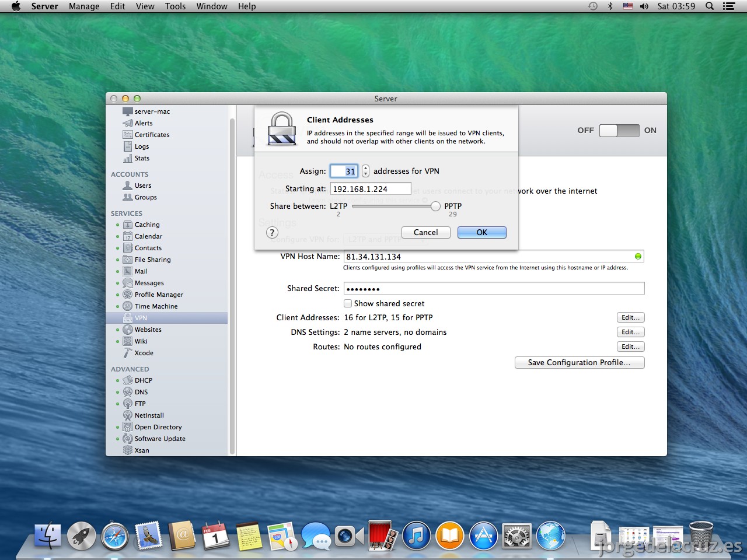Screen dimensions: 747x560
Task: Open the Help menu
Action: (x=247, y=6)
